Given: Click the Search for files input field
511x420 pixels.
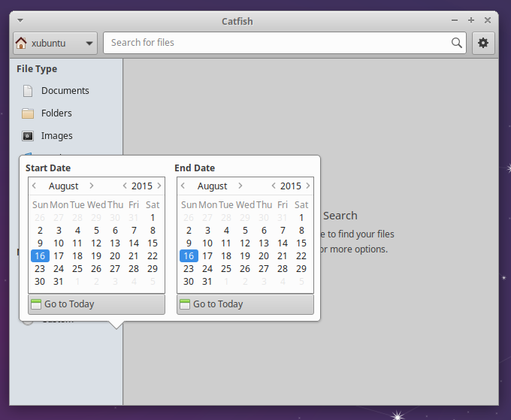Looking at the screenshot, I should pos(278,43).
